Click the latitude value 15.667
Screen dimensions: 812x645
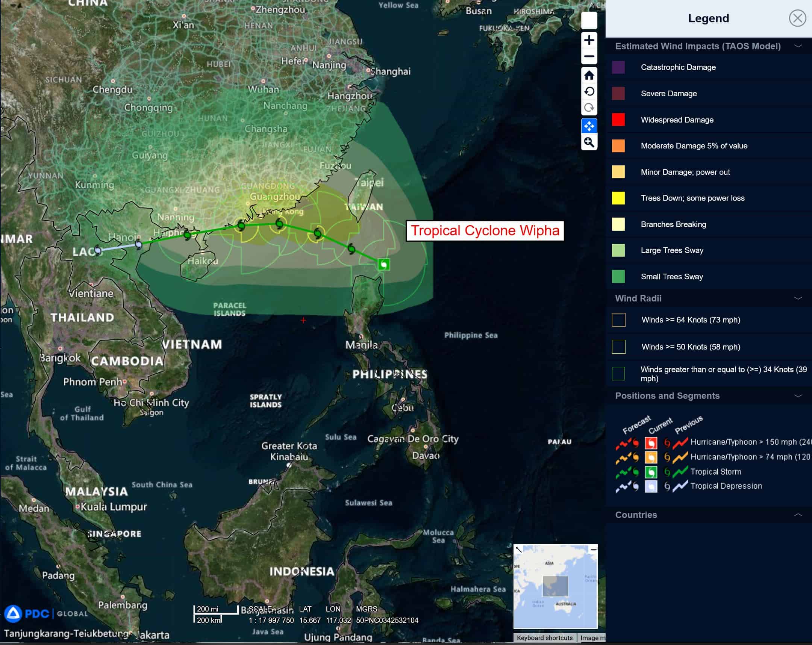[310, 620]
